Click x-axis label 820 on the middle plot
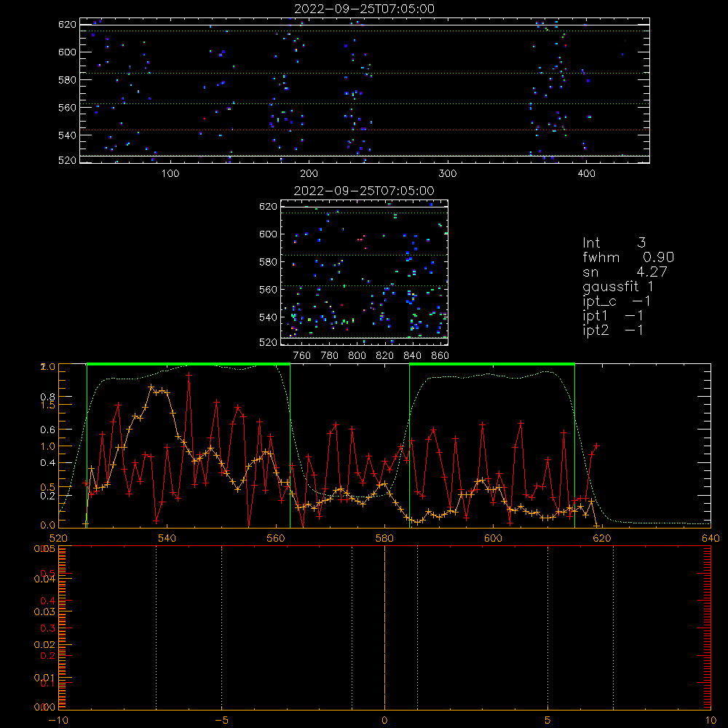 pos(385,356)
